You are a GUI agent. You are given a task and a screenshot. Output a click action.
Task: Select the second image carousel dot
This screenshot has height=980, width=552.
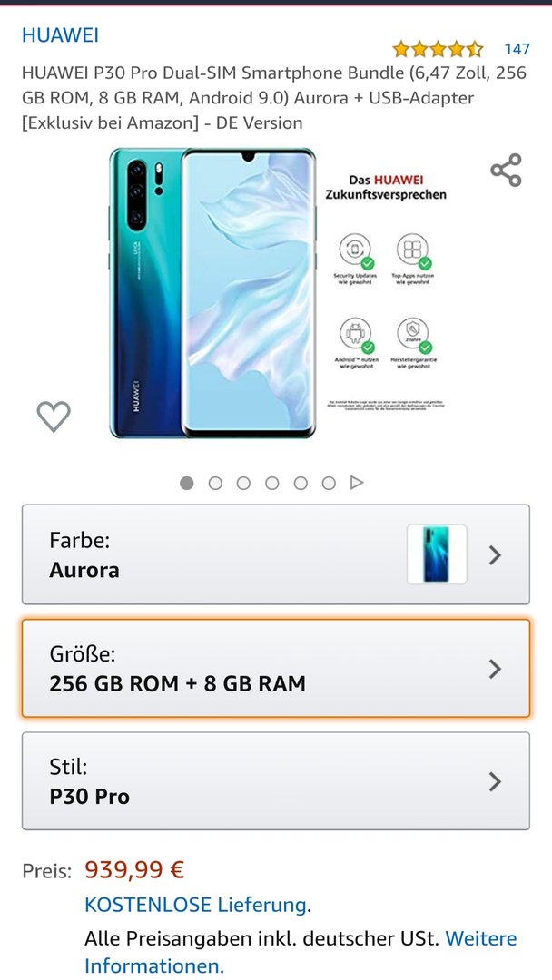tap(215, 483)
